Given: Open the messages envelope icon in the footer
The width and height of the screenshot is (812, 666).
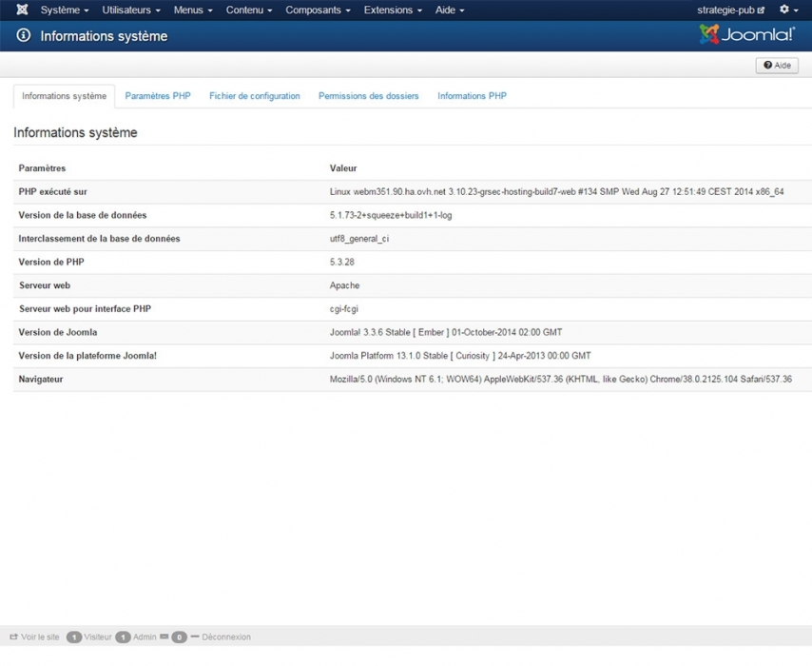Looking at the screenshot, I should pyautogui.click(x=164, y=637).
